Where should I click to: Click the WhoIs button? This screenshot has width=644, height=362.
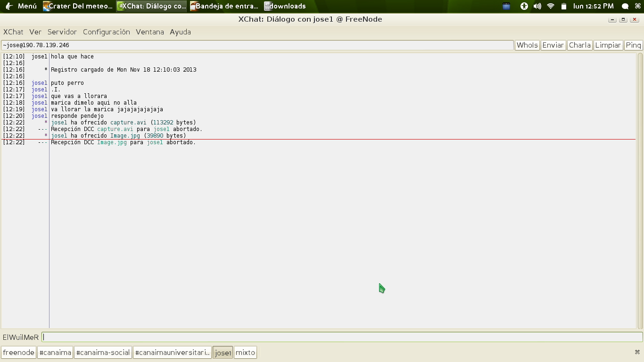tap(527, 45)
